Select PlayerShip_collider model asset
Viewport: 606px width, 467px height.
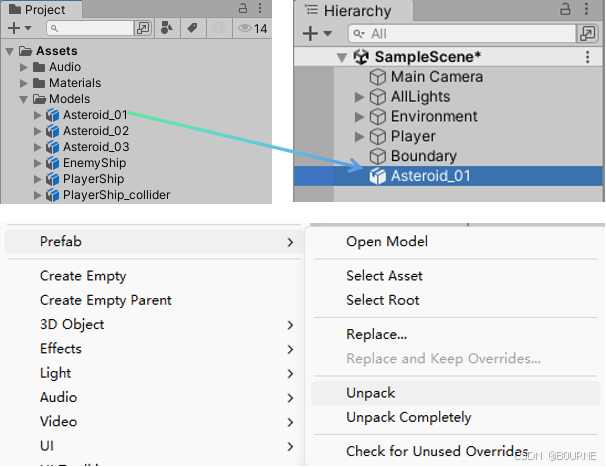pyautogui.click(x=116, y=195)
